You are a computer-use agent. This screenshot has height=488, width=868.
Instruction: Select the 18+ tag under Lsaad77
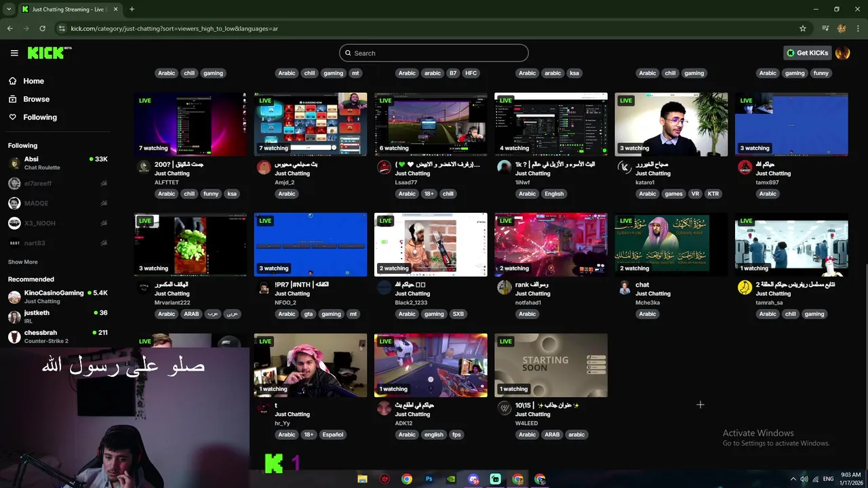pos(429,194)
